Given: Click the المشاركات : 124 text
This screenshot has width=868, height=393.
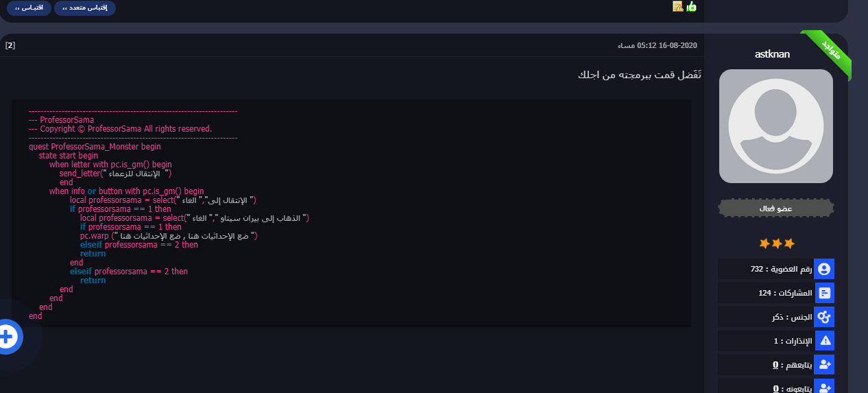Looking at the screenshot, I should tap(785, 293).
